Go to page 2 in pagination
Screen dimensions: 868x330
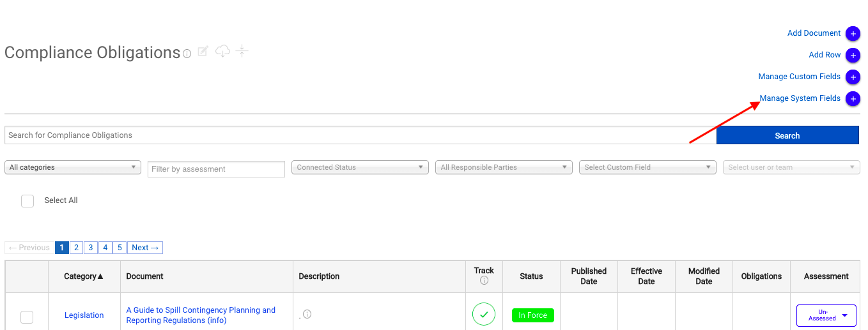click(76, 248)
